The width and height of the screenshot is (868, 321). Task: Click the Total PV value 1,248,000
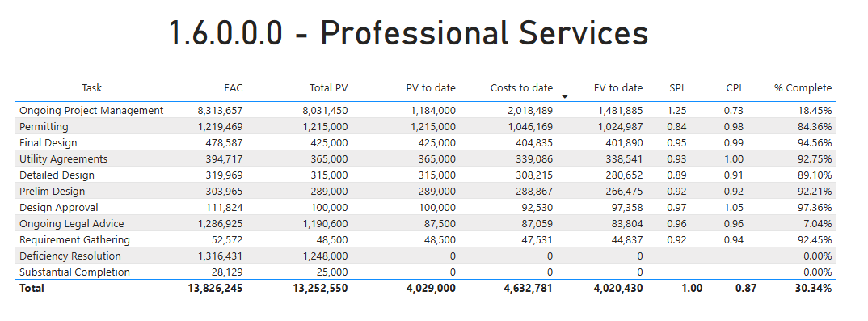click(x=326, y=256)
